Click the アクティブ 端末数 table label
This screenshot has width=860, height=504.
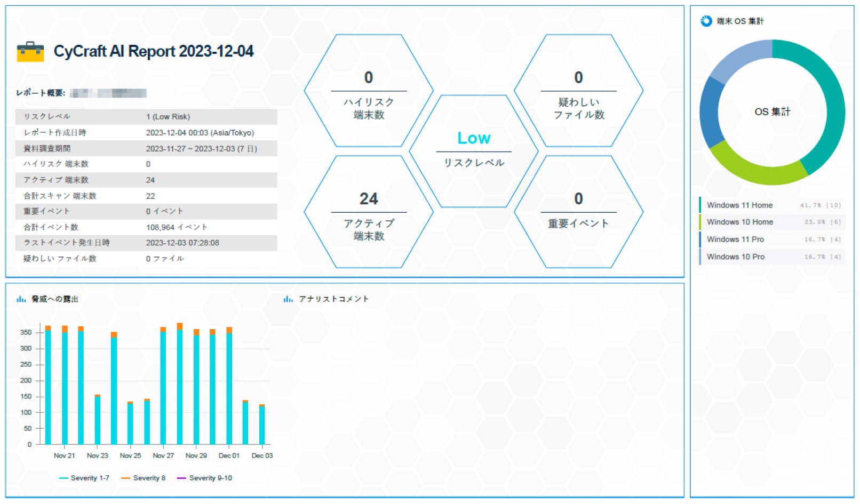[x=56, y=180]
